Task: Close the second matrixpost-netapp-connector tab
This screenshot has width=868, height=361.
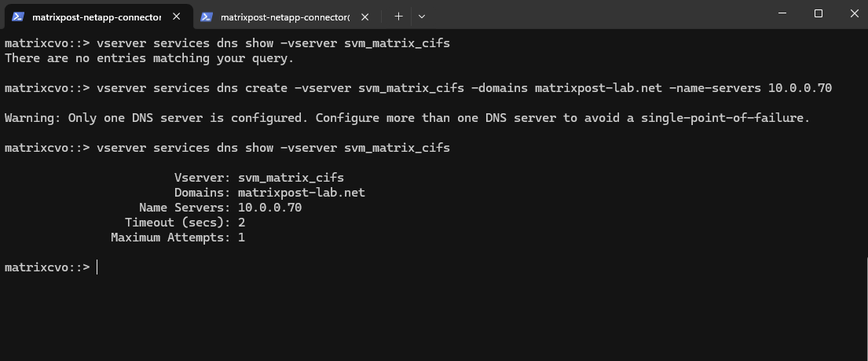Action: coord(365,17)
